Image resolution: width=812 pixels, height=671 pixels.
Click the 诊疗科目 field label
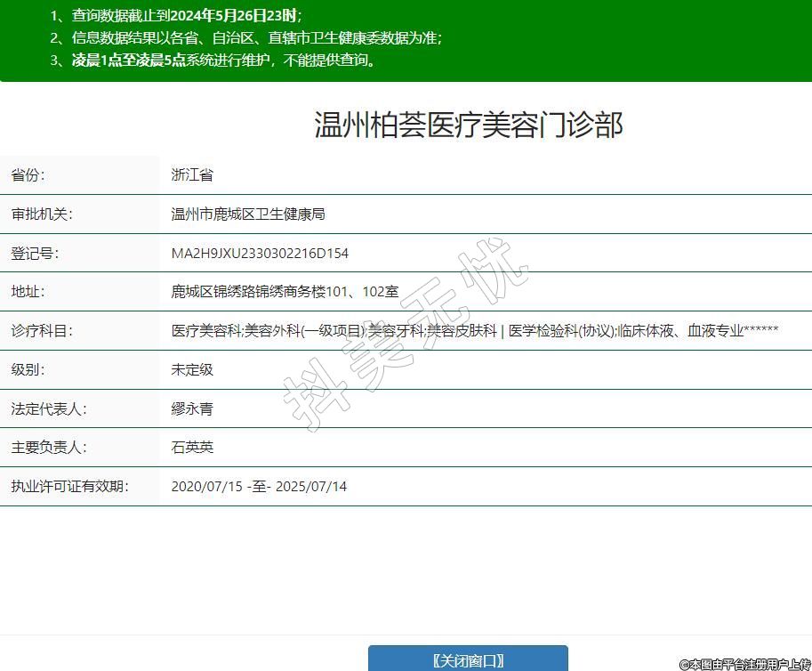42,331
